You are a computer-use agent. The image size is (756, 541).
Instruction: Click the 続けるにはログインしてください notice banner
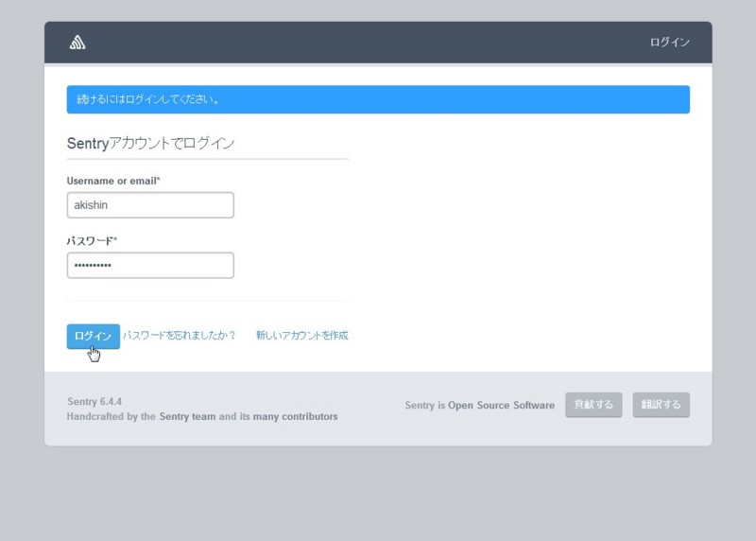coord(378,99)
